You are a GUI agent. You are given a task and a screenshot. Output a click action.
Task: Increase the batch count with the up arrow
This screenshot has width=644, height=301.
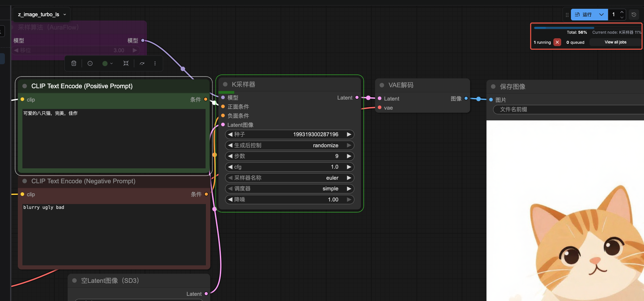622,12
